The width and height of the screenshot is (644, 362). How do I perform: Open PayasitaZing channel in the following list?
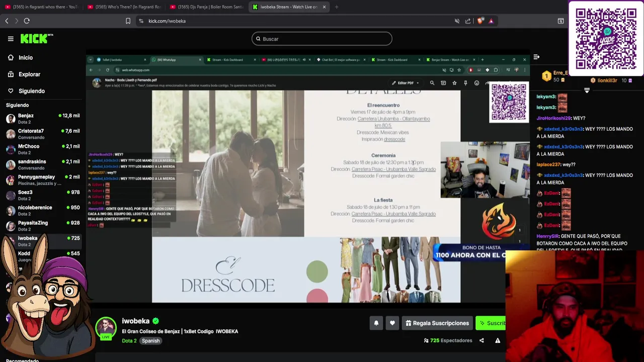43,226
